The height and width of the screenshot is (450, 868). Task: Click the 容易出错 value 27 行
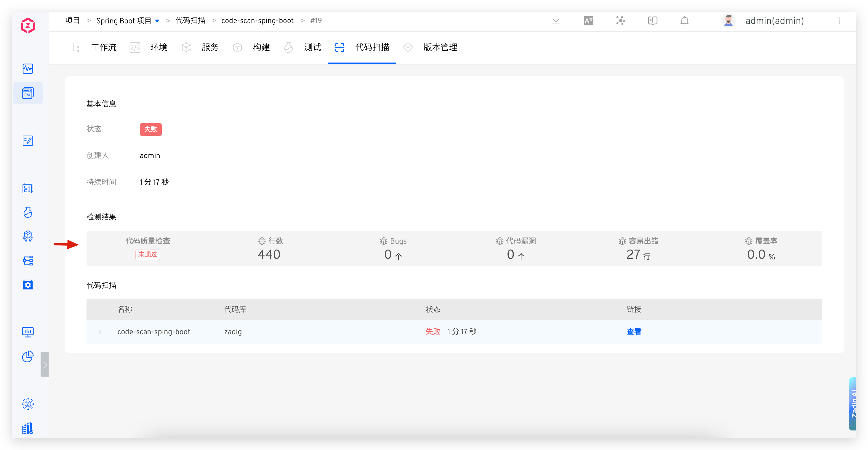pyautogui.click(x=638, y=255)
